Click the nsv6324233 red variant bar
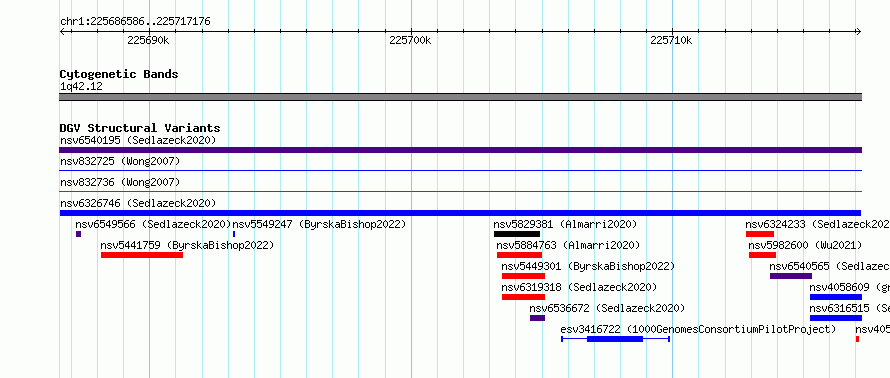The image size is (890, 378). click(x=760, y=234)
